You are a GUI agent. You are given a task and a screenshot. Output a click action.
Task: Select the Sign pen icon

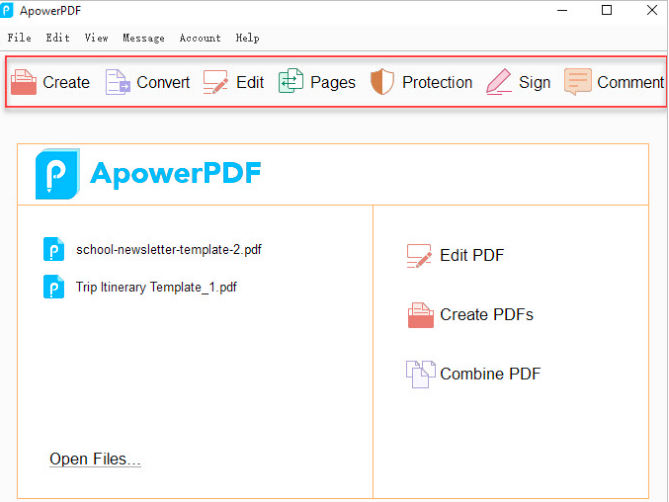click(x=499, y=81)
